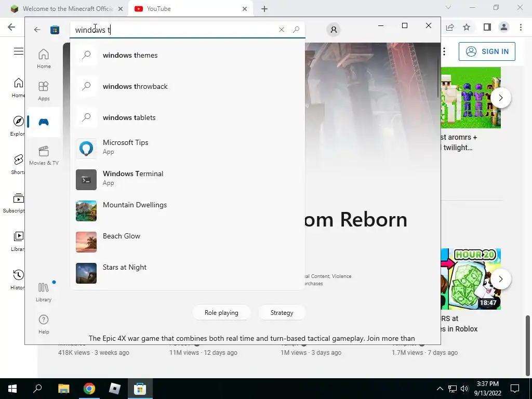Screen dimensions: 532x399
Task: Click the Store search magnifier button
Action: point(296,30)
